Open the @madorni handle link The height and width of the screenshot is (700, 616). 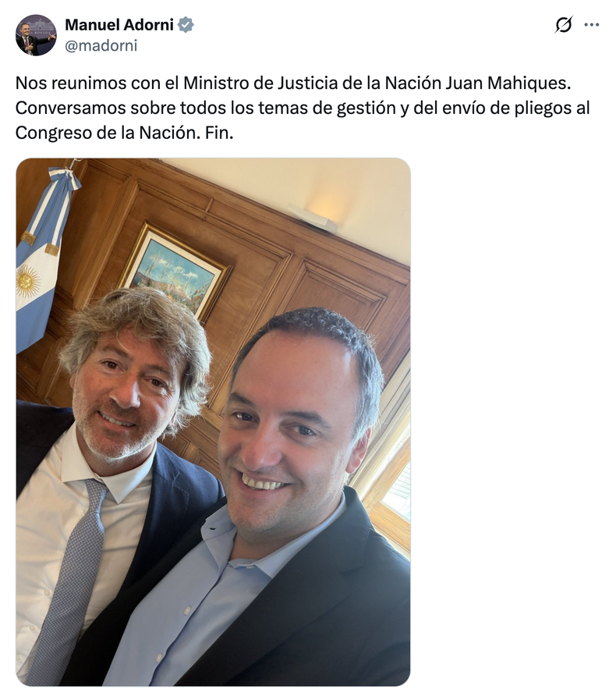(x=101, y=45)
